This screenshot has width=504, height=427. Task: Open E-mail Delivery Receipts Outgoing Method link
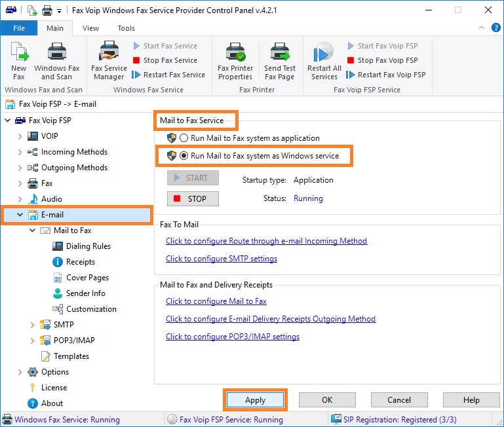coord(271,319)
